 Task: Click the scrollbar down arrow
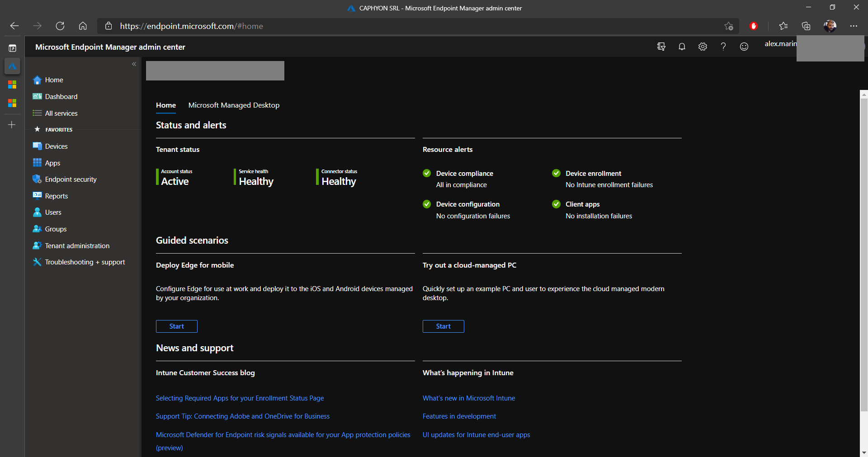coord(863,452)
